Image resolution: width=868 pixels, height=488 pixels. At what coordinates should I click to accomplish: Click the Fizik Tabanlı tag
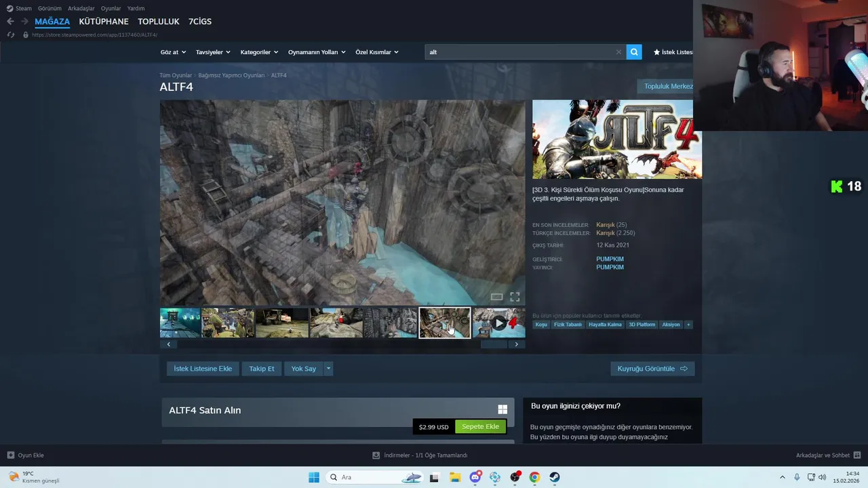568,325
